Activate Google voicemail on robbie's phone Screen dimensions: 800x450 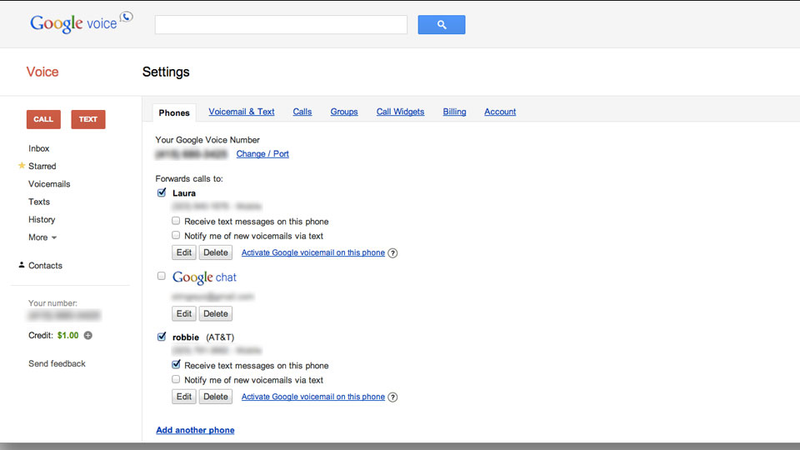pos(313,396)
